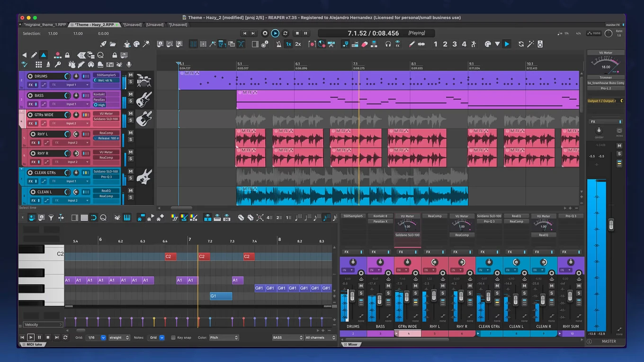Arm record on the GTRs WIDE track
Screen dimensions: 644x362
click(30, 115)
